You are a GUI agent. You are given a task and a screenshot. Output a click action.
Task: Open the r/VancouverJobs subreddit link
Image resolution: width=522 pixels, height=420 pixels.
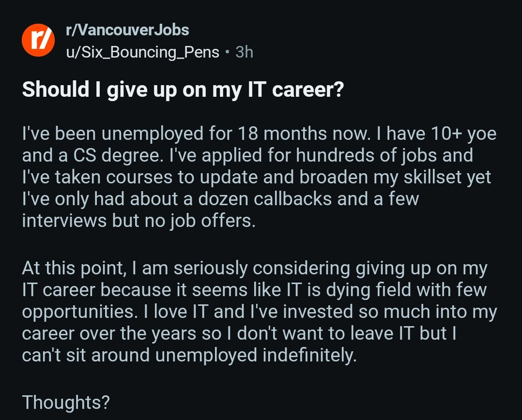(x=127, y=30)
